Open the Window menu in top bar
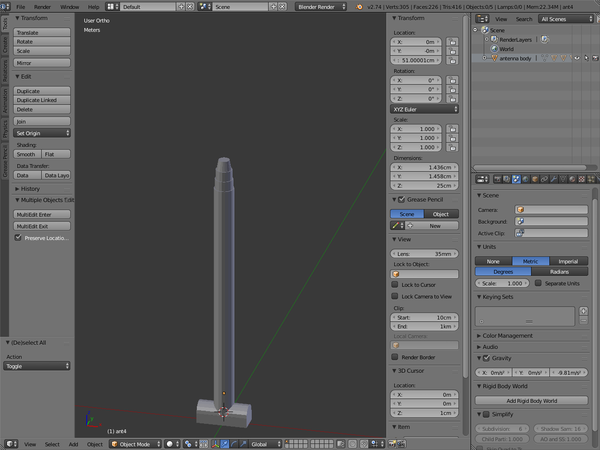 [x=69, y=6]
